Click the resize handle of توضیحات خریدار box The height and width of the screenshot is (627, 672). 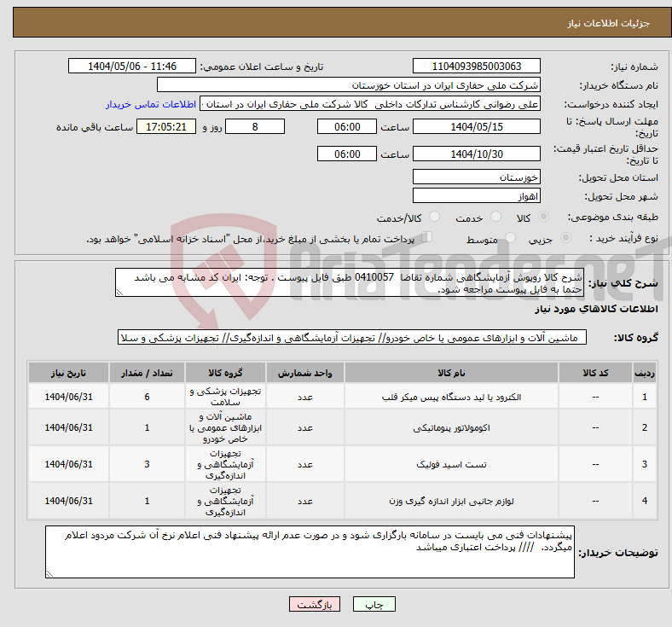coord(49,573)
